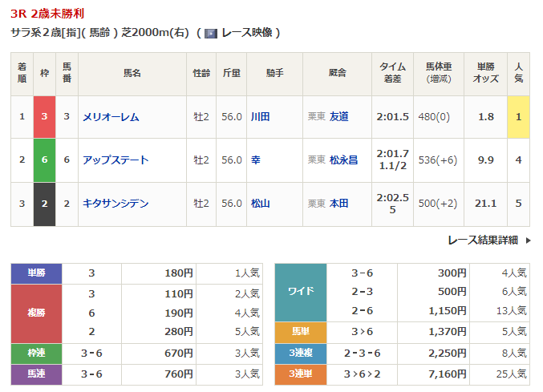Open horse キタサンシデン profile link
The width and height of the screenshot is (543, 392).
tap(115, 204)
